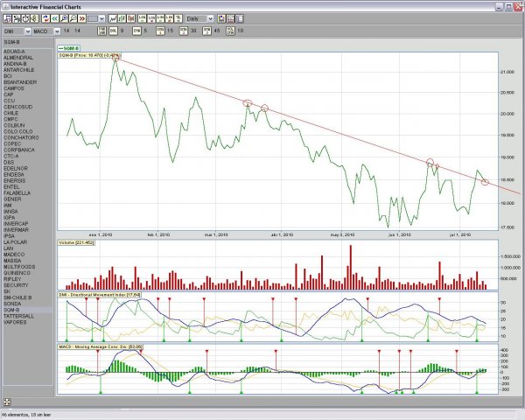Viewport: 525px width, 420px height.
Task: Select ENDESA from the ticker list
Action: tap(14, 173)
